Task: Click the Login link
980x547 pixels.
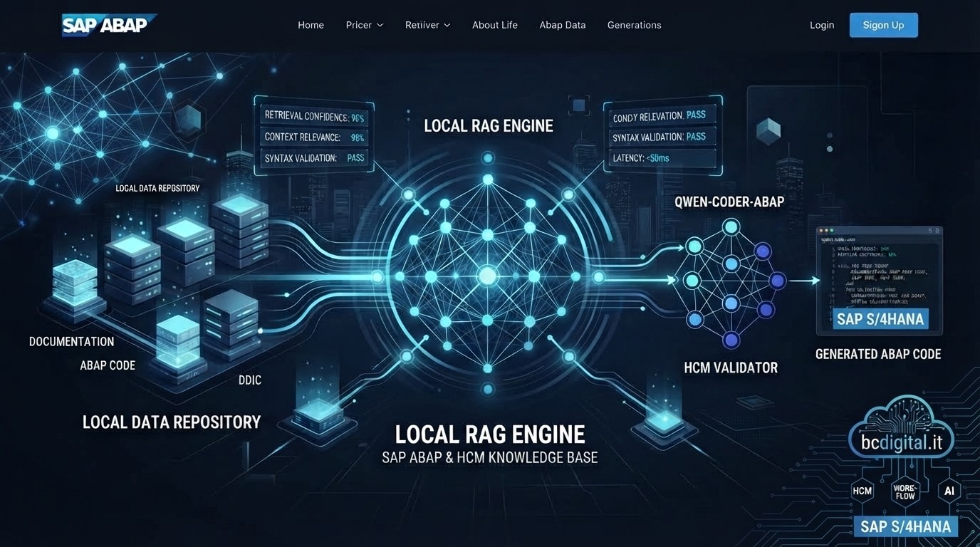Action: [822, 25]
